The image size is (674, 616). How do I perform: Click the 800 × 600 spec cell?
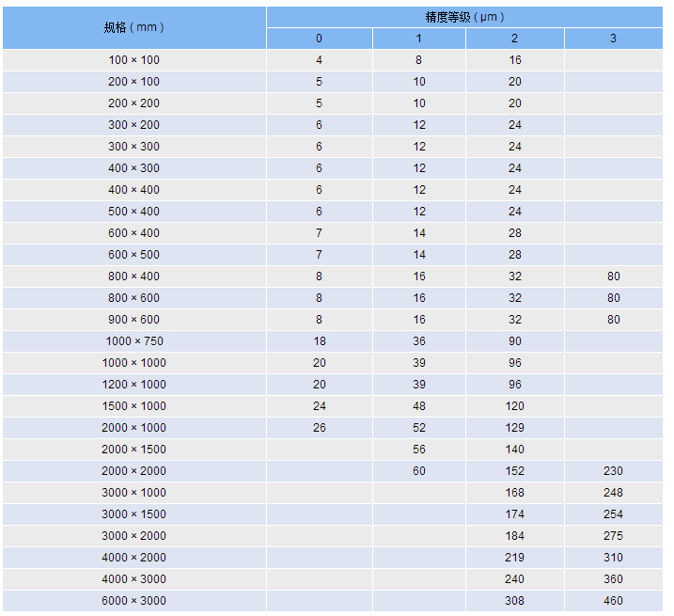pyautogui.click(x=134, y=298)
